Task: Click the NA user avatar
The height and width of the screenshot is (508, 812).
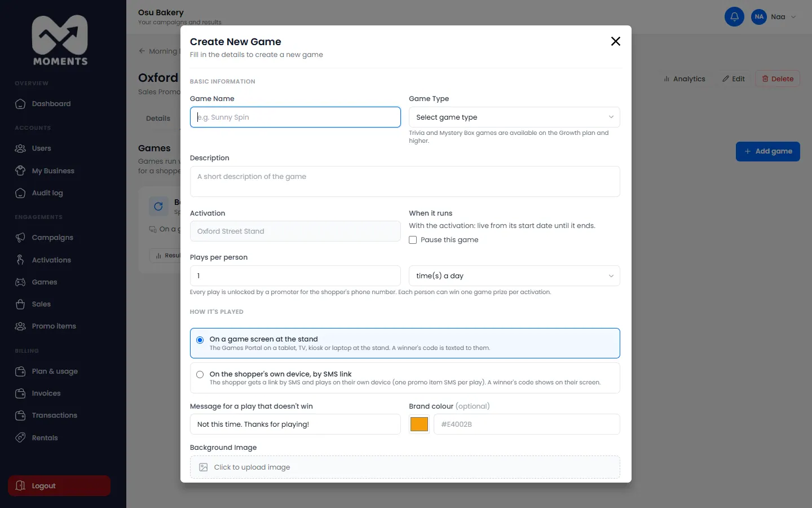Action: pos(759,17)
